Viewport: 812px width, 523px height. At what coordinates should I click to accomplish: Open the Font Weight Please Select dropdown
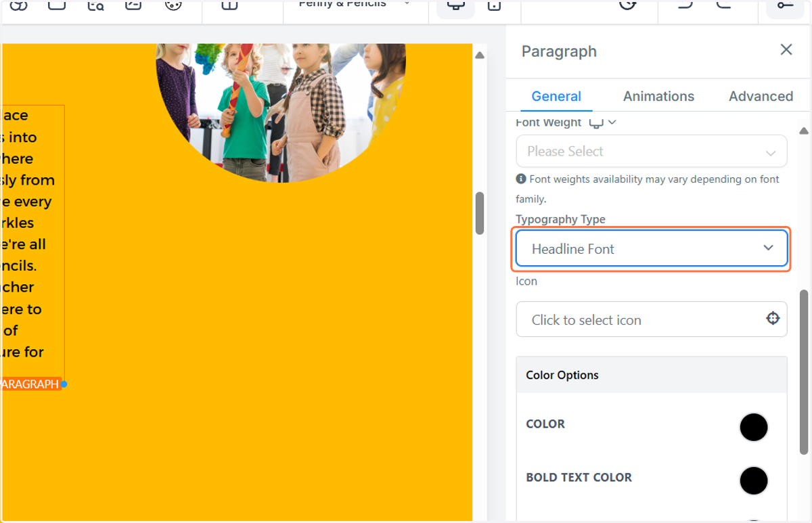point(652,151)
